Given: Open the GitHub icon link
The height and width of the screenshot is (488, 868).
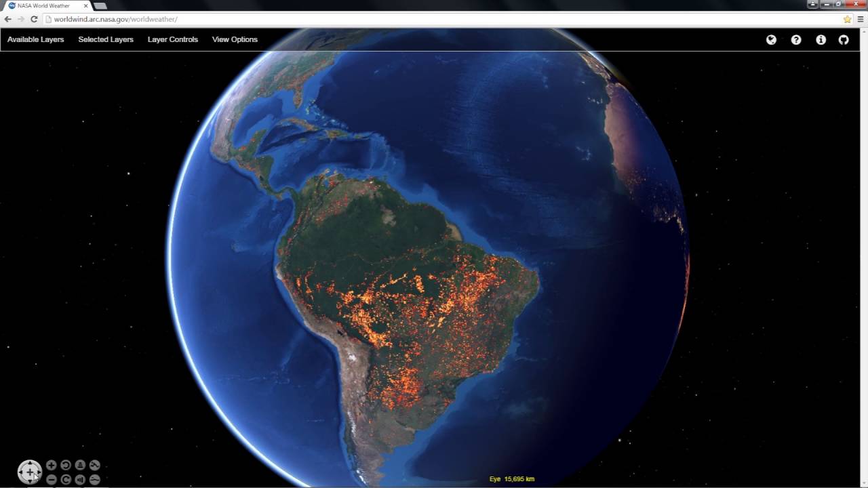Looking at the screenshot, I should [844, 40].
